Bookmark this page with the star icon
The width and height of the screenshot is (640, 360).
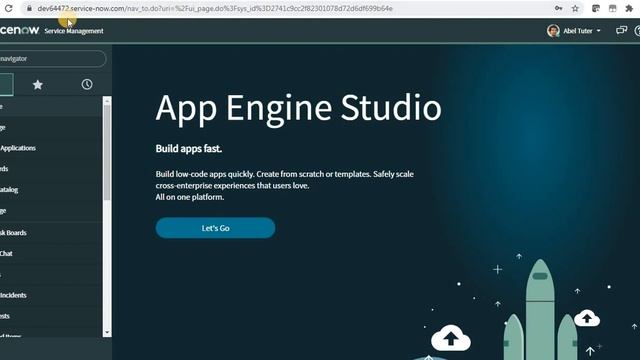click(x=575, y=8)
